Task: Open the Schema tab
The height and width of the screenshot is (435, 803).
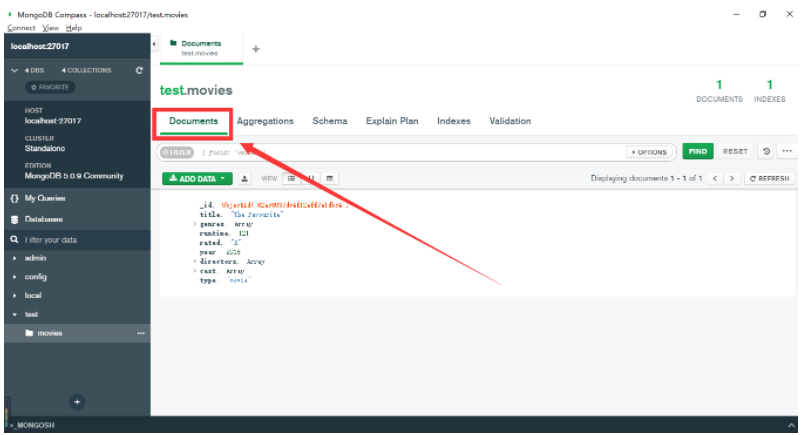Action: click(330, 121)
